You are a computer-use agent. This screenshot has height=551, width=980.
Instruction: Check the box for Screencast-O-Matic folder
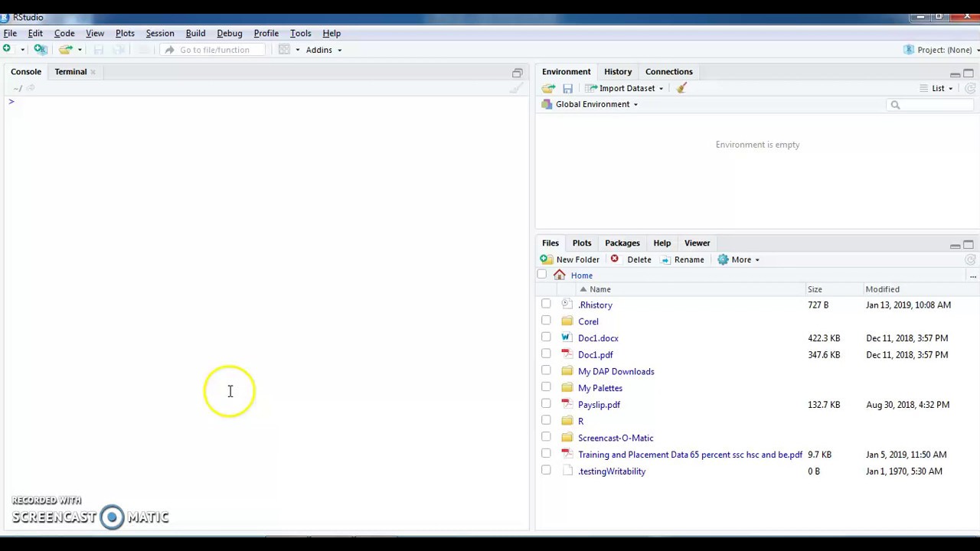(x=546, y=437)
